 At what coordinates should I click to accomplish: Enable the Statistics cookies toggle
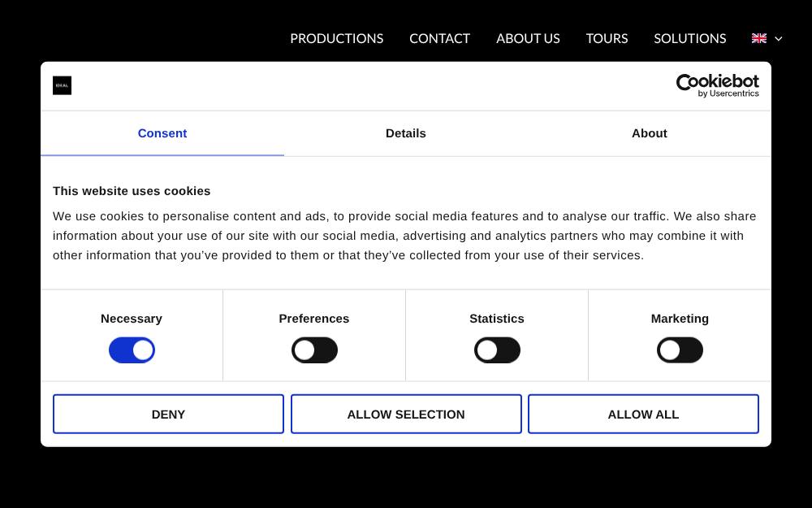[x=497, y=350]
